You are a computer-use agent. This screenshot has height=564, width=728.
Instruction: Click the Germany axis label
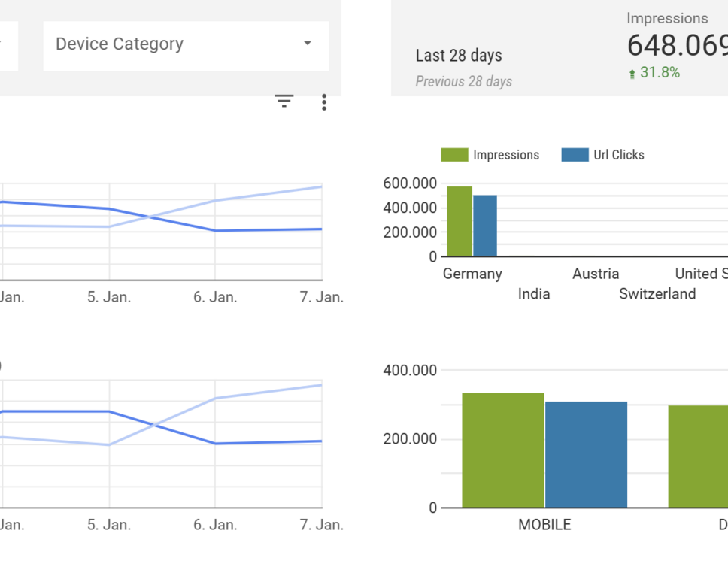click(x=472, y=274)
